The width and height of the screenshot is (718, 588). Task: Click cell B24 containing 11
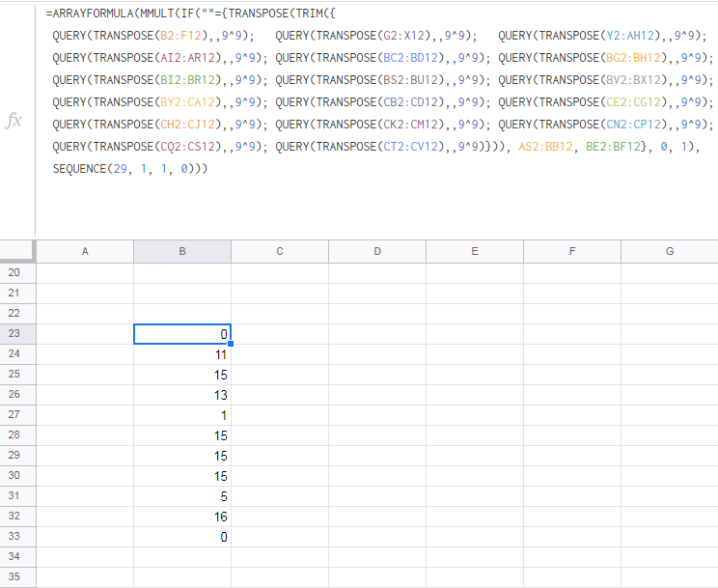(x=182, y=354)
